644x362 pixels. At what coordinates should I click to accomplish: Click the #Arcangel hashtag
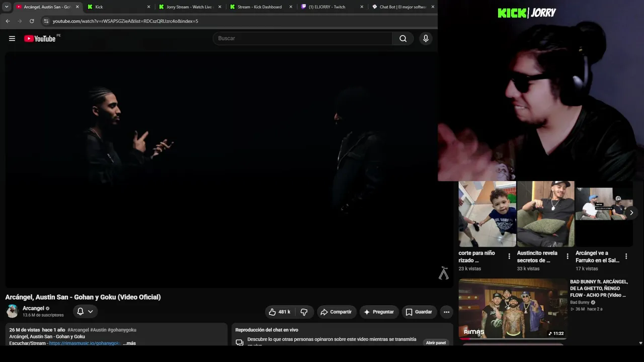[78, 330]
